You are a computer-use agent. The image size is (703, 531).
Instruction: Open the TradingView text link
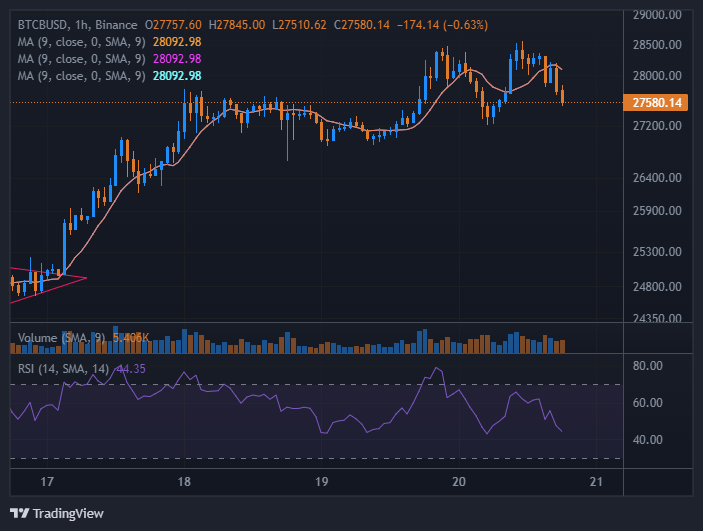coord(68,513)
